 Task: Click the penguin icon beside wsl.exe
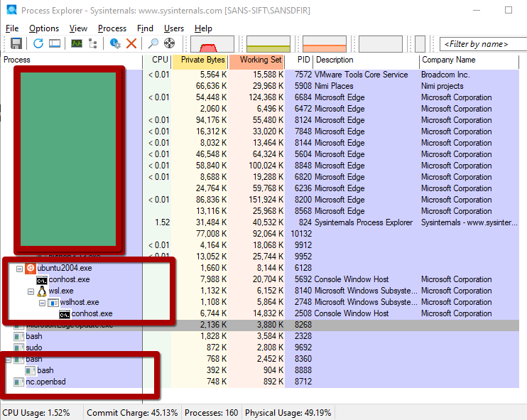tap(42, 291)
